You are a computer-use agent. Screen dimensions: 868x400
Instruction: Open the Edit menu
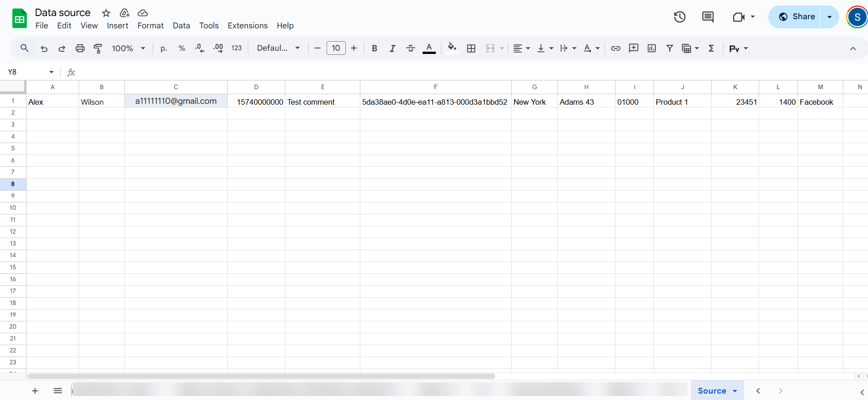coord(64,26)
